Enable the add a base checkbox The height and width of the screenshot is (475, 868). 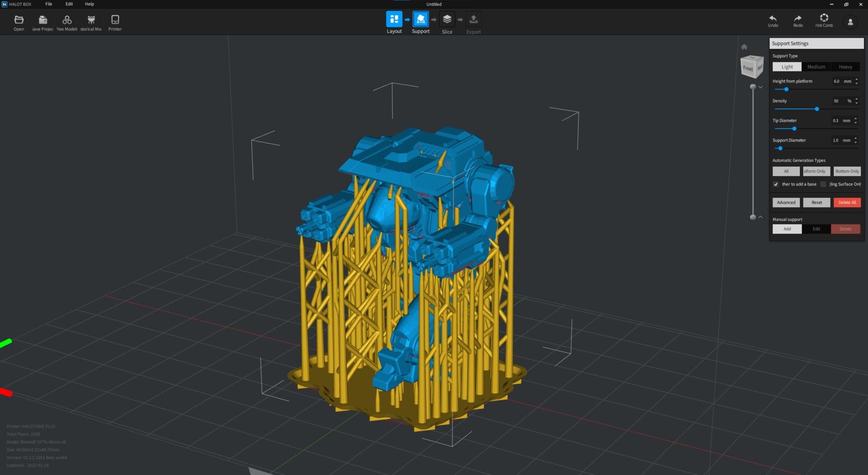point(776,184)
